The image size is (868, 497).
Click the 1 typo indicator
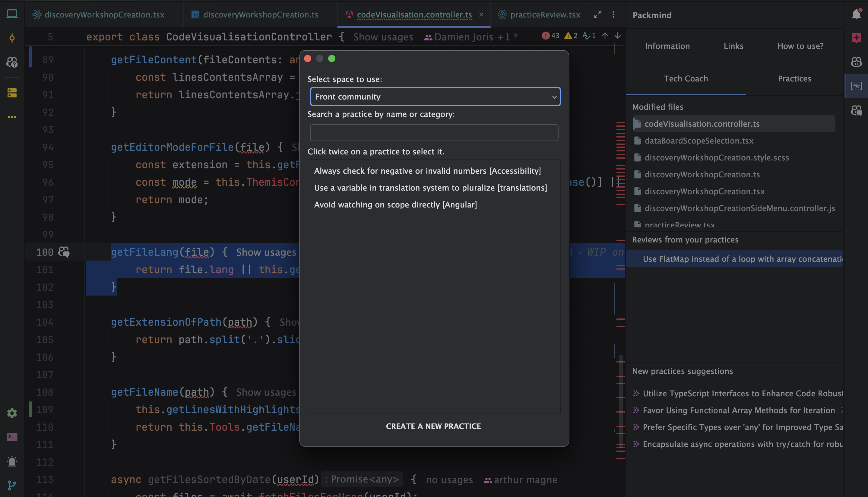click(x=589, y=36)
